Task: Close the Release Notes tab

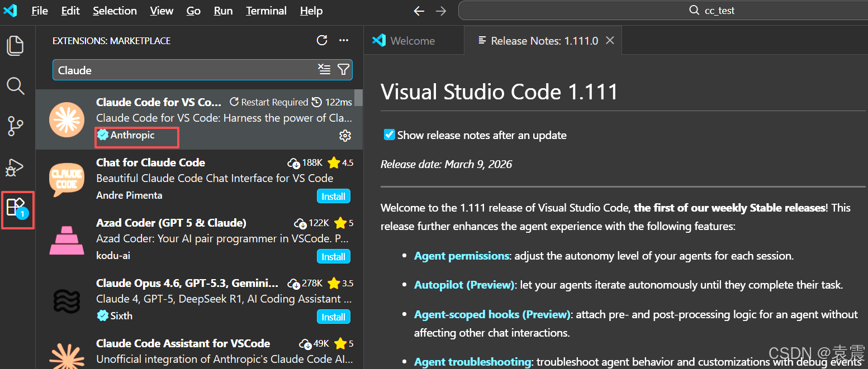Action: pyautogui.click(x=610, y=40)
